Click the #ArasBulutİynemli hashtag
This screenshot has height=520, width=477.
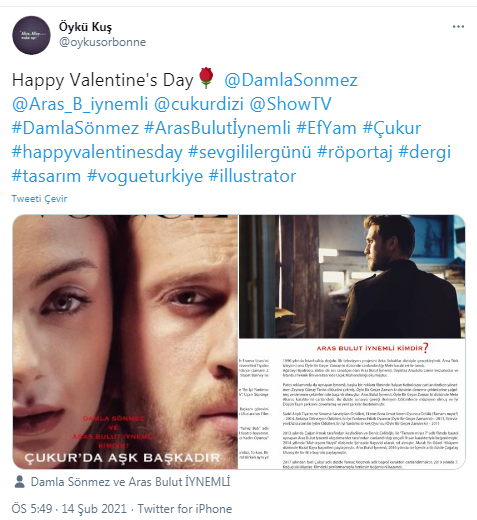tap(217, 128)
